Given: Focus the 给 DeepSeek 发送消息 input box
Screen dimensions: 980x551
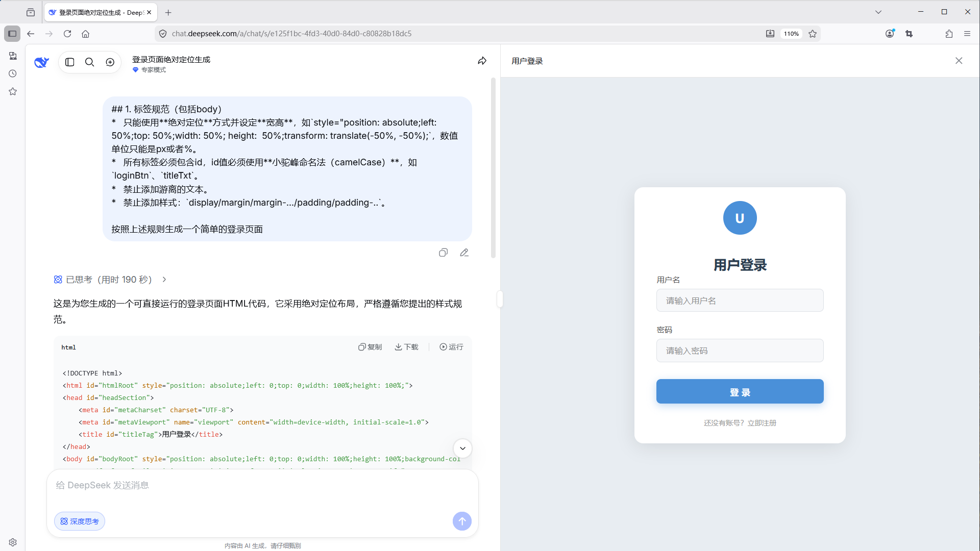Looking at the screenshot, I should coord(262,485).
